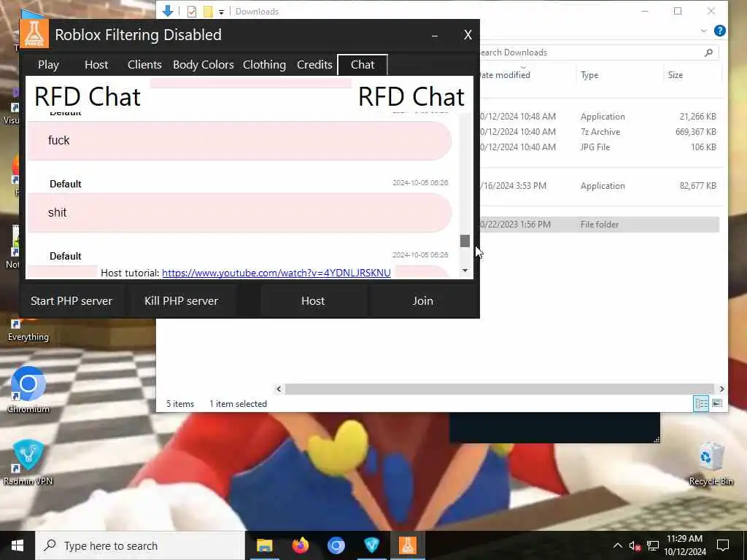This screenshot has height=560, width=747.
Task: Open the notification center icon
Action: [723, 545]
